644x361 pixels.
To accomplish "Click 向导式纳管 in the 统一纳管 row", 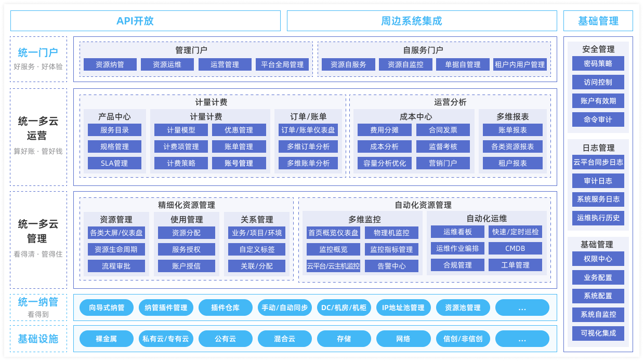I will point(107,307).
